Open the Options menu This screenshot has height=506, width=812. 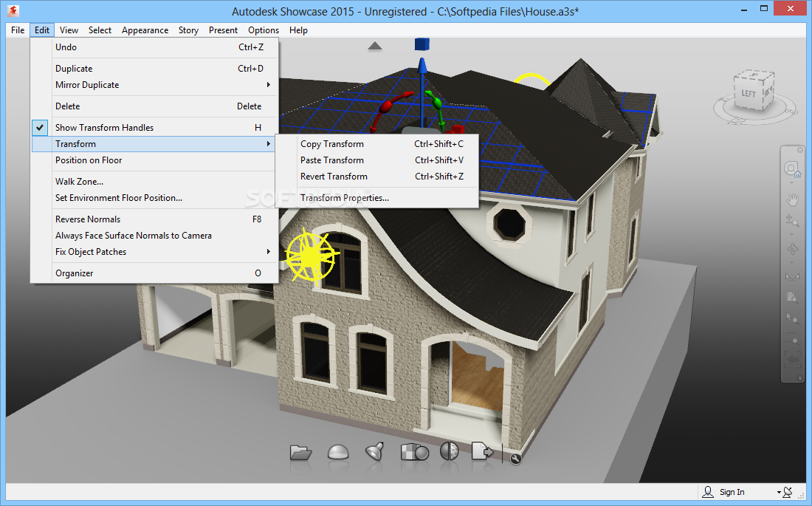[x=264, y=30]
